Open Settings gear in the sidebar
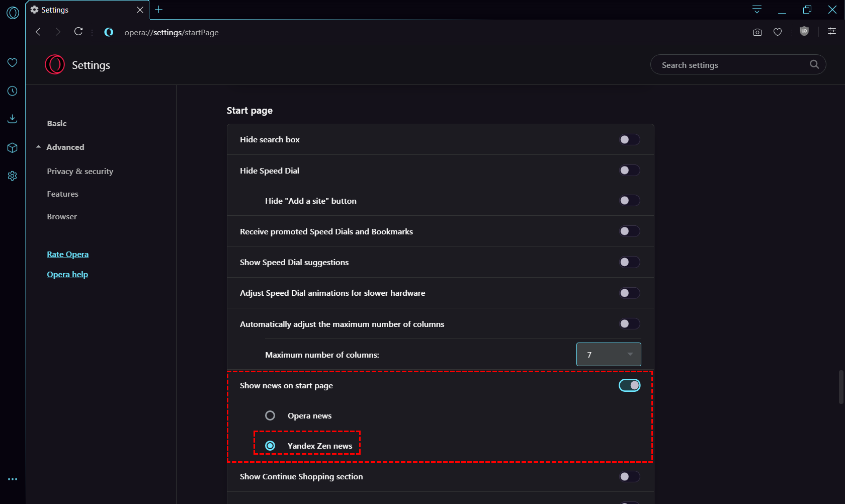This screenshot has width=845, height=504. click(x=13, y=176)
